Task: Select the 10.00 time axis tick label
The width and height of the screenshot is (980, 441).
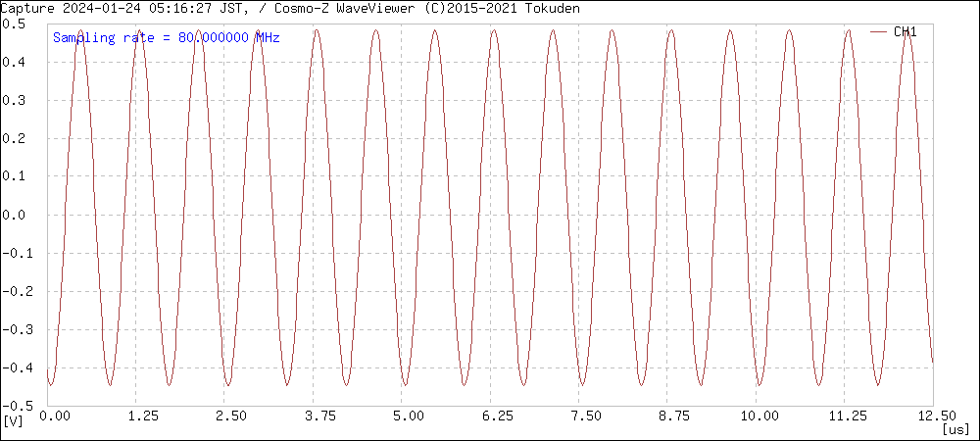Action: pyautogui.click(x=757, y=416)
